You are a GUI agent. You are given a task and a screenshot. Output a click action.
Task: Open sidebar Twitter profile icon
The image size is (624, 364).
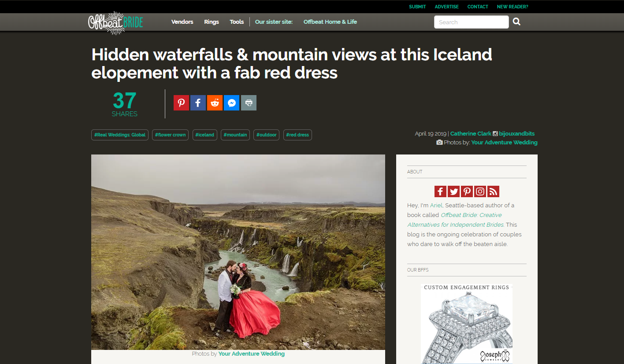point(453,191)
